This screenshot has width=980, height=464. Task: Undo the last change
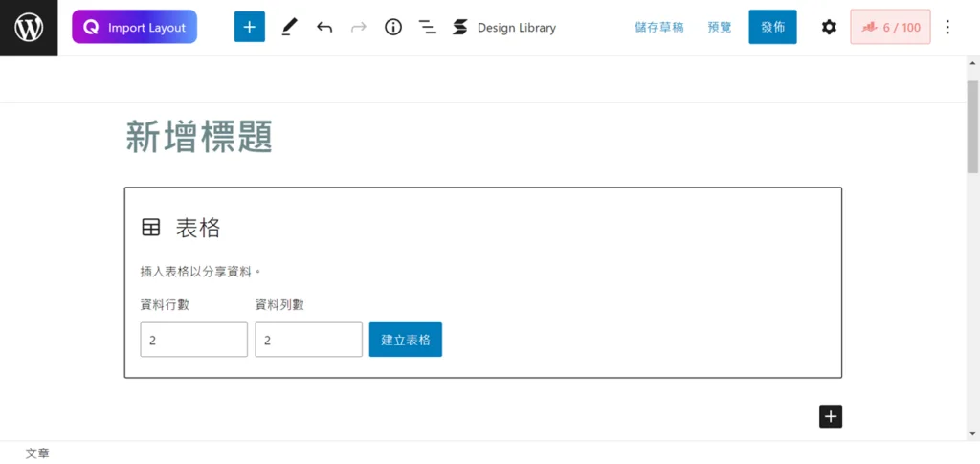[323, 27]
